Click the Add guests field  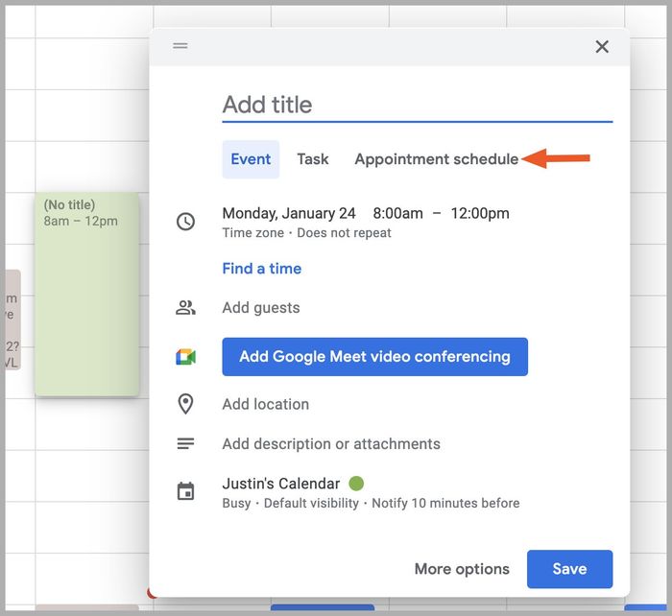coord(261,308)
